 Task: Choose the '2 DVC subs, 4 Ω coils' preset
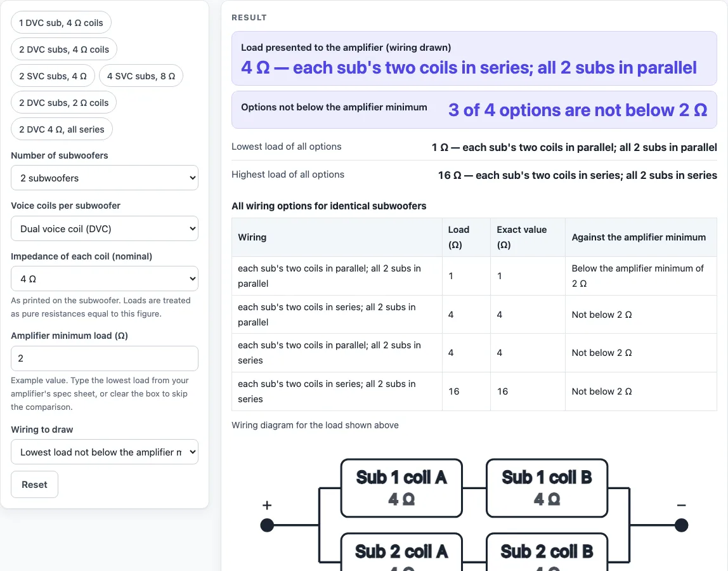tap(64, 49)
